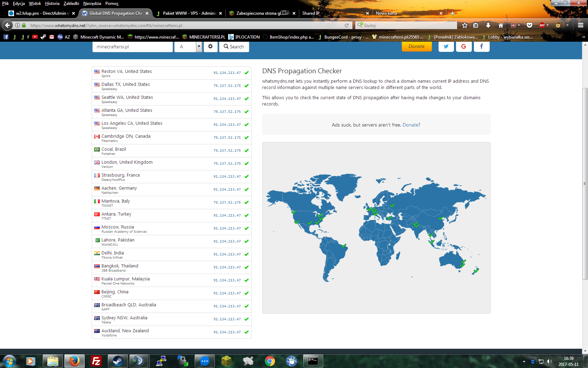Open FileZilla from the taskbar

tap(96, 361)
